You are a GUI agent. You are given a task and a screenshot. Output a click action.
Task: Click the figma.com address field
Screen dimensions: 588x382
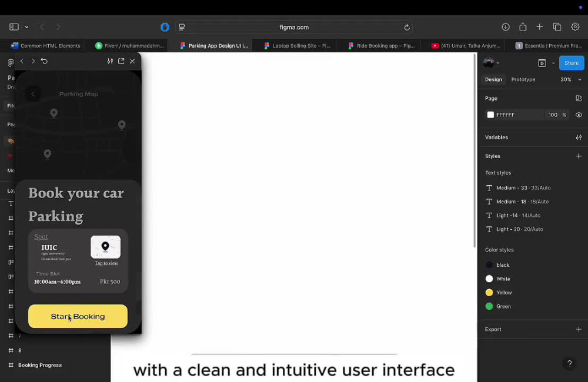pos(294,27)
